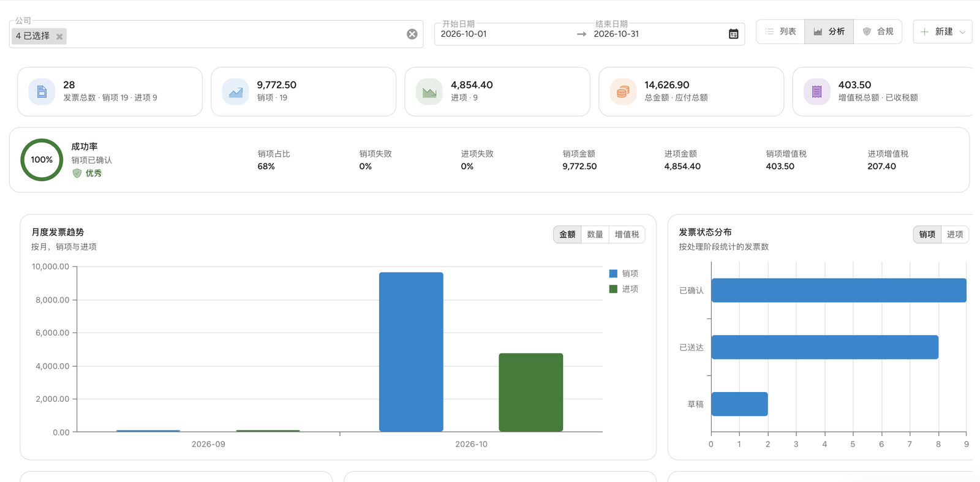Show 增值税 in monthly trend chart

pos(627,235)
